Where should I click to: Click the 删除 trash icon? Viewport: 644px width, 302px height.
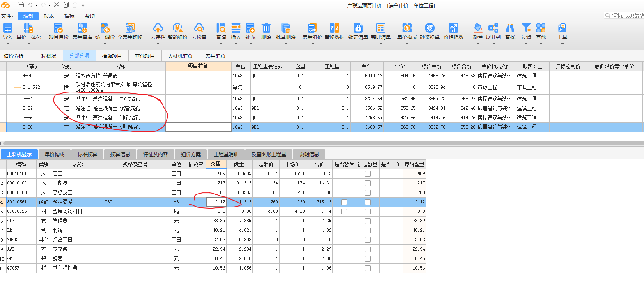pos(266,28)
